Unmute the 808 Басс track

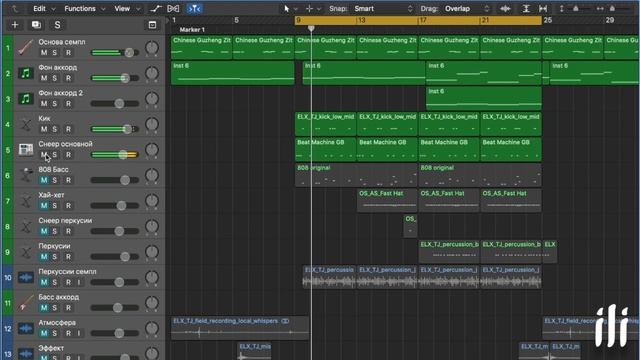coord(44,180)
